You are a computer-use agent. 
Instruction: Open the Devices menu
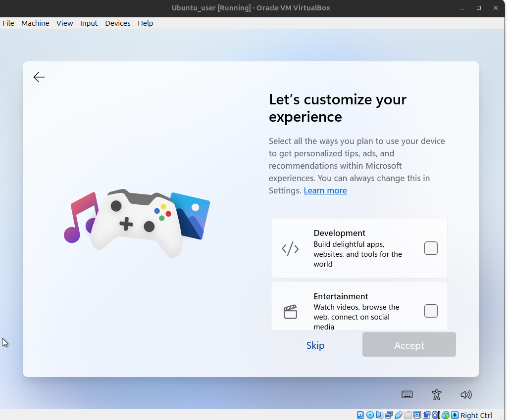point(118,23)
